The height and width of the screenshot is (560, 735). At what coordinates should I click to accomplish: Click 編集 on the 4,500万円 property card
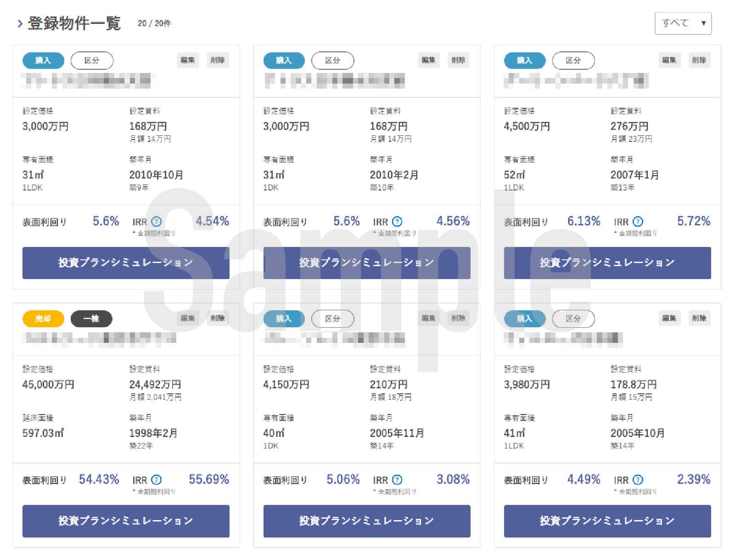tap(669, 60)
